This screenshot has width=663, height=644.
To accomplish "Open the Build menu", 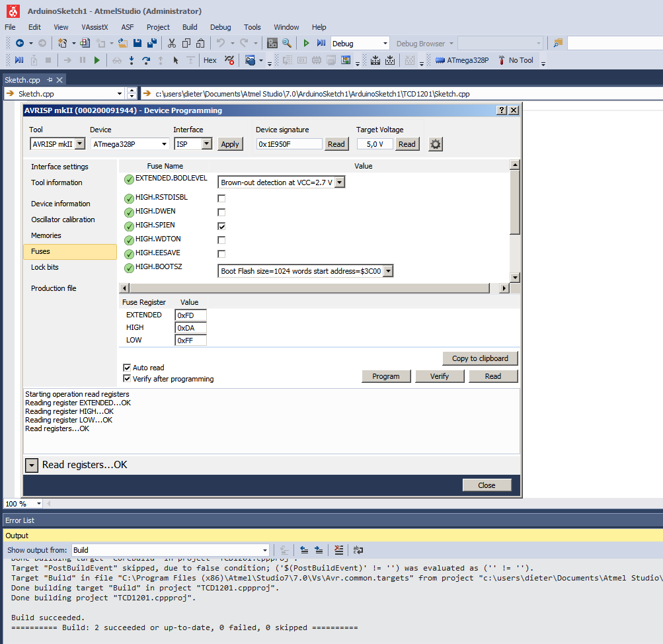I will pos(190,27).
